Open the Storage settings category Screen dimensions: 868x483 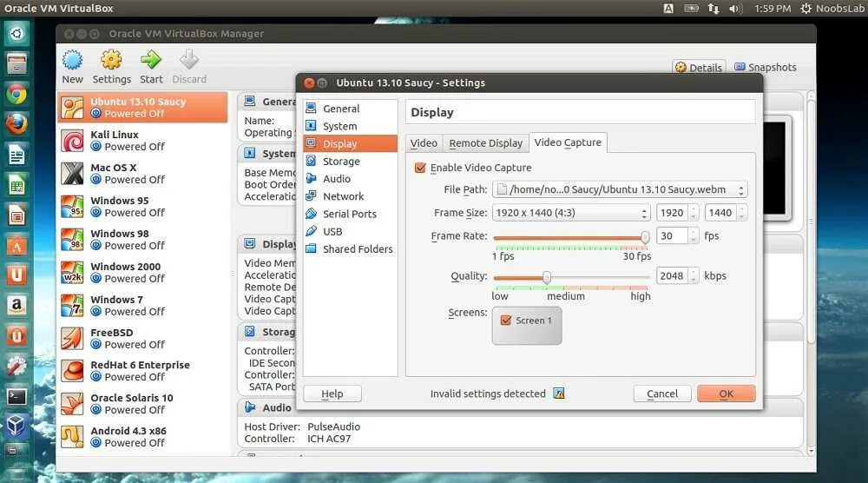[x=350, y=162]
